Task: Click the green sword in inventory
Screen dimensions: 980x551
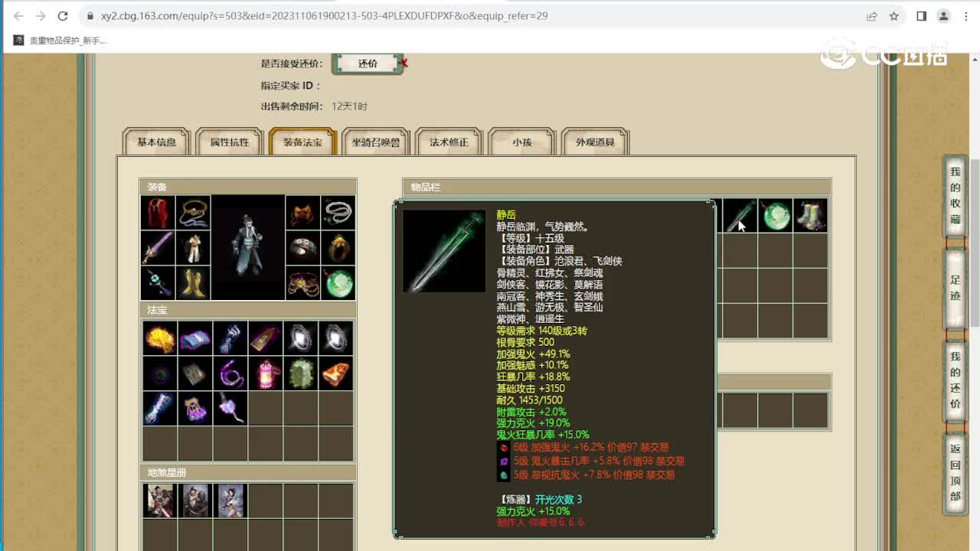Action: coord(740,215)
